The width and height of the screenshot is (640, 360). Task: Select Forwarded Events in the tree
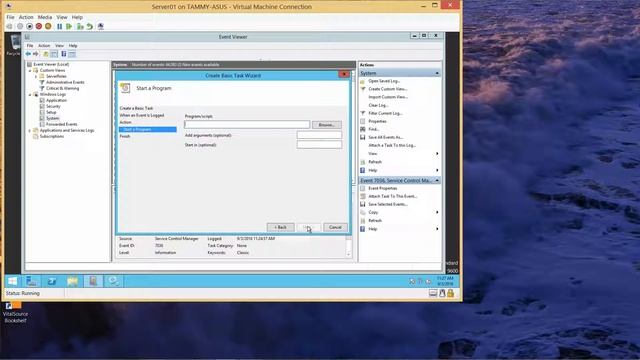[x=61, y=124]
